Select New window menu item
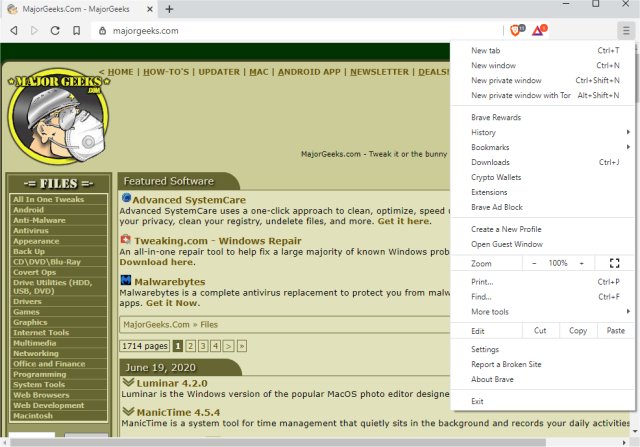 (543, 65)
